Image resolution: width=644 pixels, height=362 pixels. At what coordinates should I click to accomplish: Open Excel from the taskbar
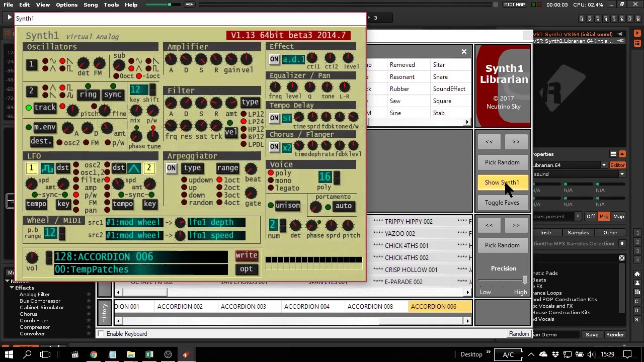click(x=149, y=354)
